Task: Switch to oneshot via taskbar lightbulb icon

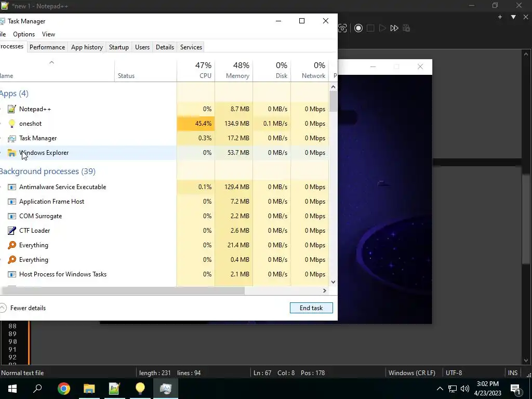Action: 140,389
